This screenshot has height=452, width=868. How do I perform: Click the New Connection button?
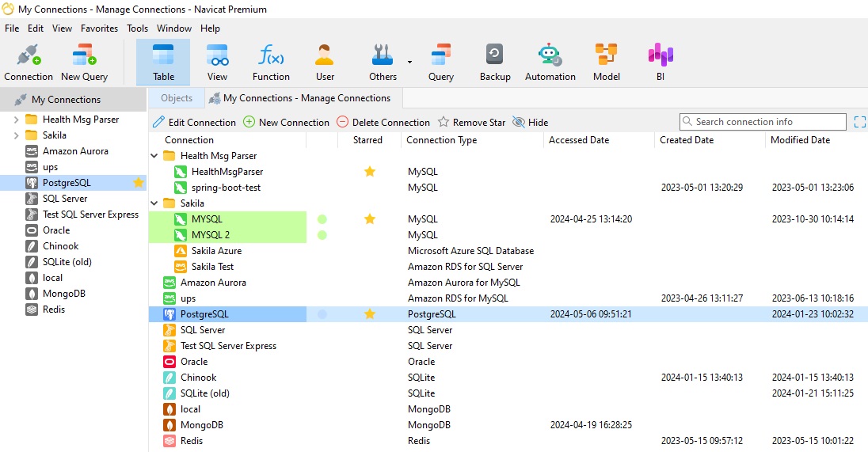coord(286,122)
